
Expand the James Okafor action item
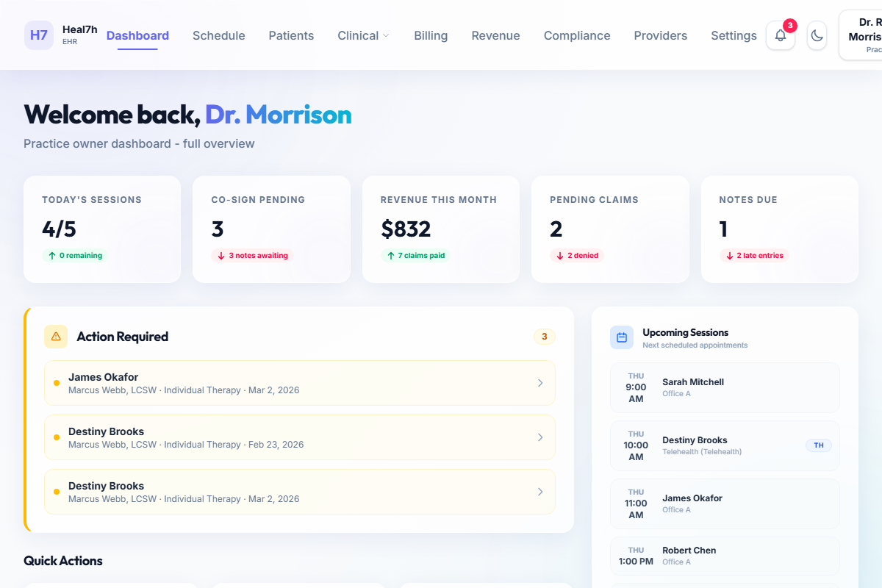coord(300,383)
